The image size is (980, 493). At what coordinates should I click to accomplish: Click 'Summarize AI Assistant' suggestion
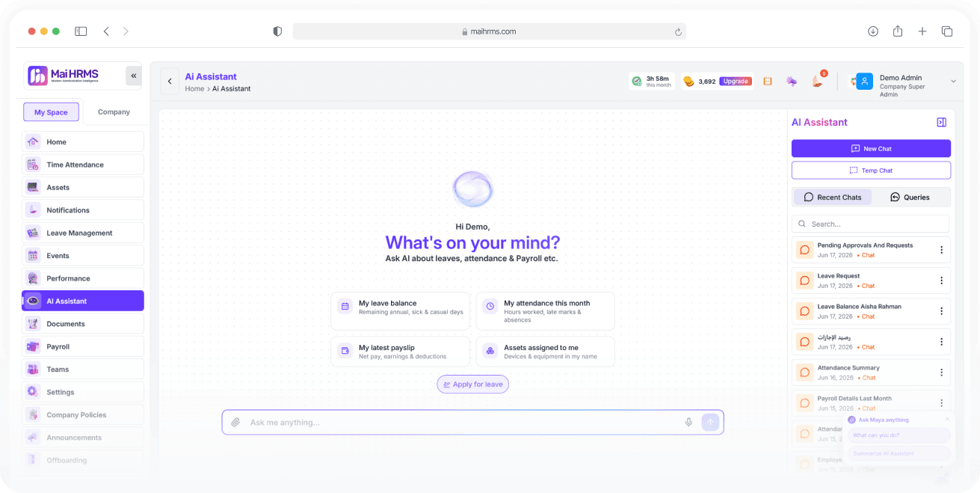899,453
